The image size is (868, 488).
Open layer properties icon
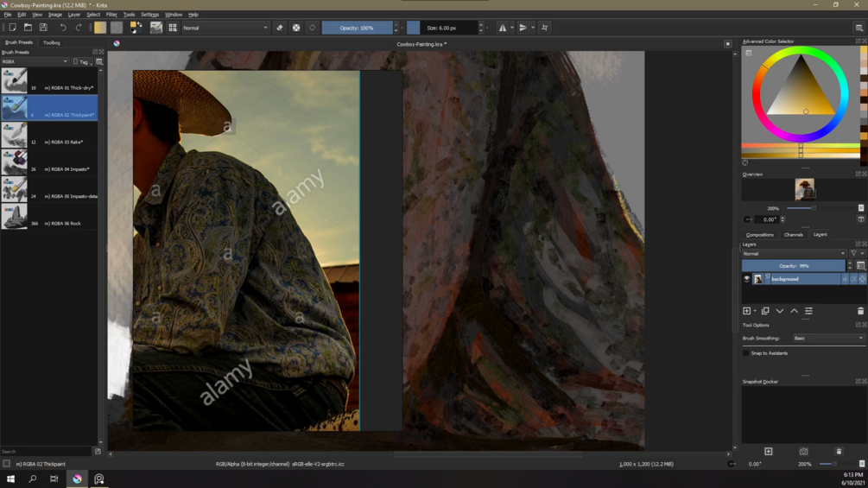(808, 311)
